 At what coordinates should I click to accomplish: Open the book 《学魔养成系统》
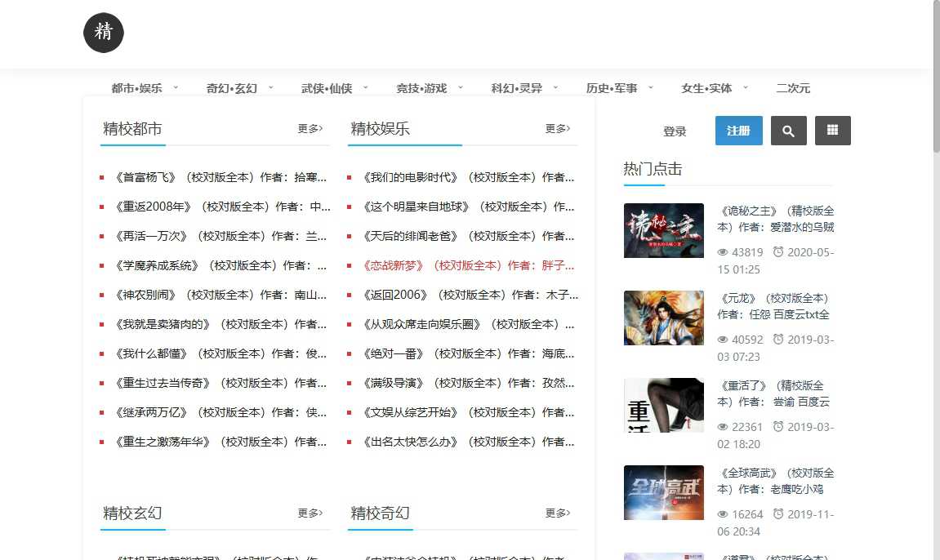[x=221, y=265]
